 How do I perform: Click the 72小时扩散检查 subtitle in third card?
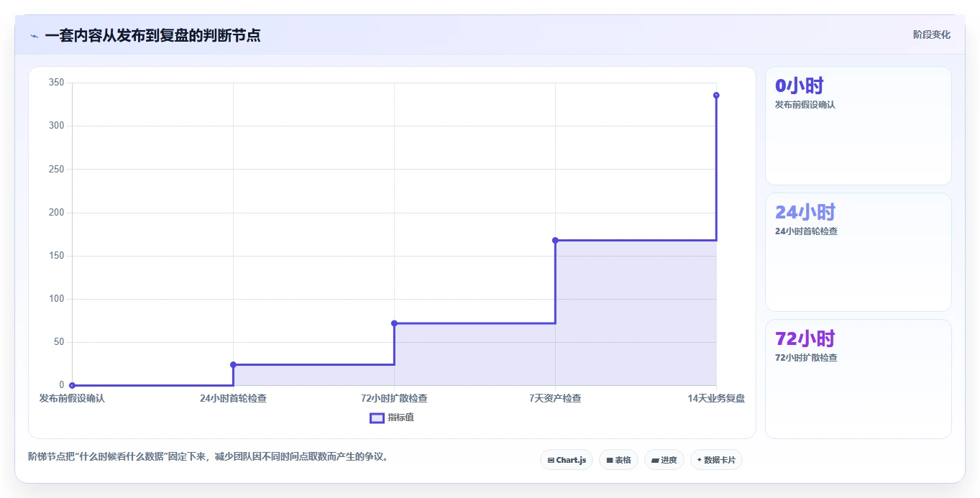pos(806,358)
